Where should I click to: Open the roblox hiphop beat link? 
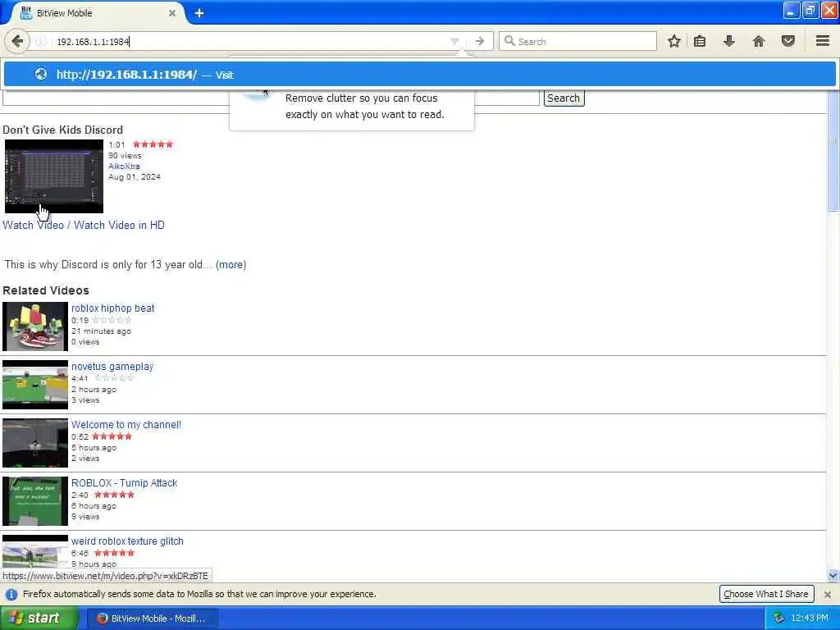pos(112,308)
